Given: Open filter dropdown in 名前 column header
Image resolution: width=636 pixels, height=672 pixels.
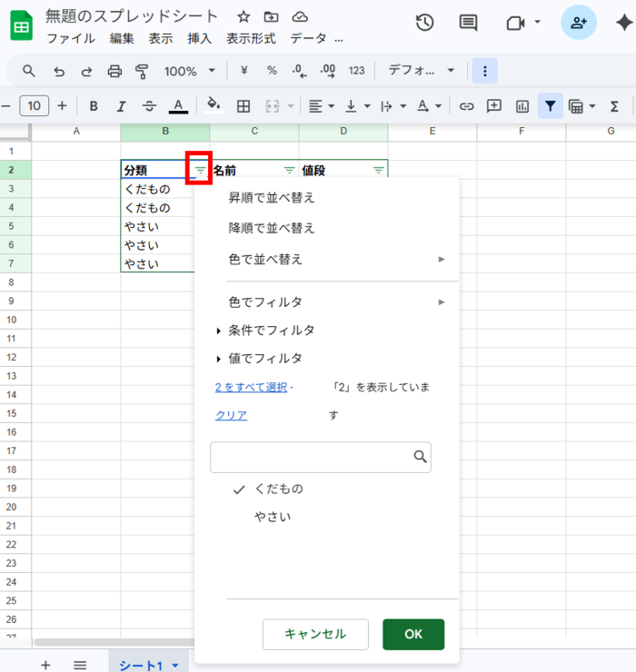Looking at the screenshot, I should click(289, 170).
